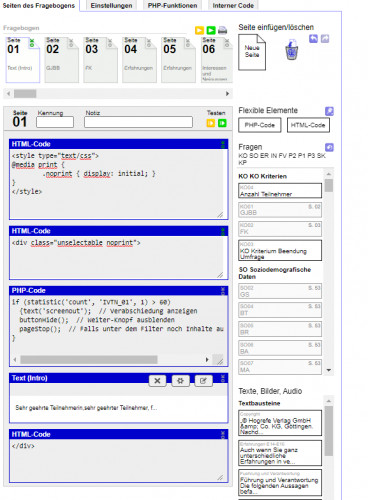Click the icon beside Fragen heading
The width and height of the screenshot is (368, 500).
click(x=329, y=147)
